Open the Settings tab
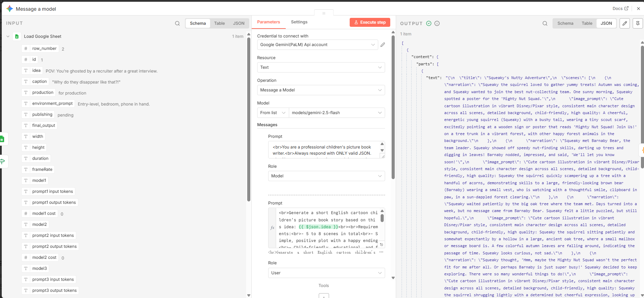Viewport: 644px width, 298px height. 299,22
